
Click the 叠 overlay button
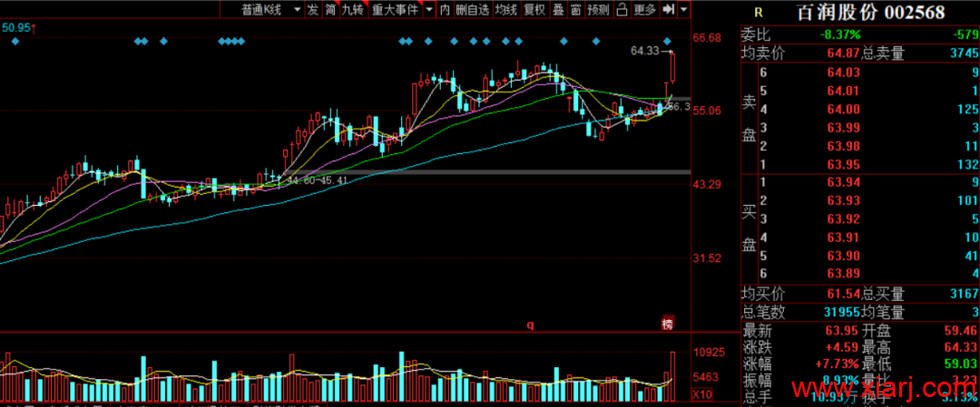tap(558, 9)
